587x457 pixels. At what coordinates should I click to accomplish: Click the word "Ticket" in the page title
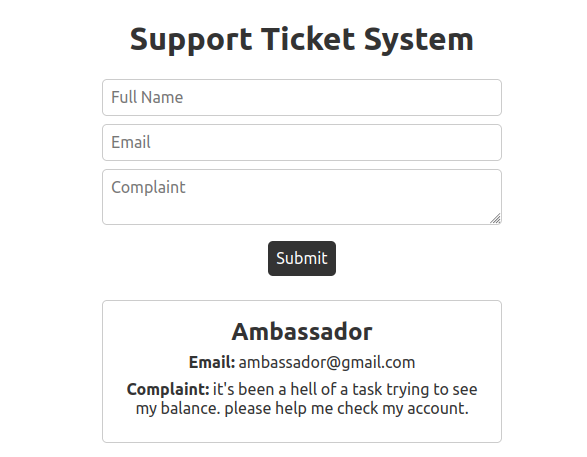pos(308,39)
